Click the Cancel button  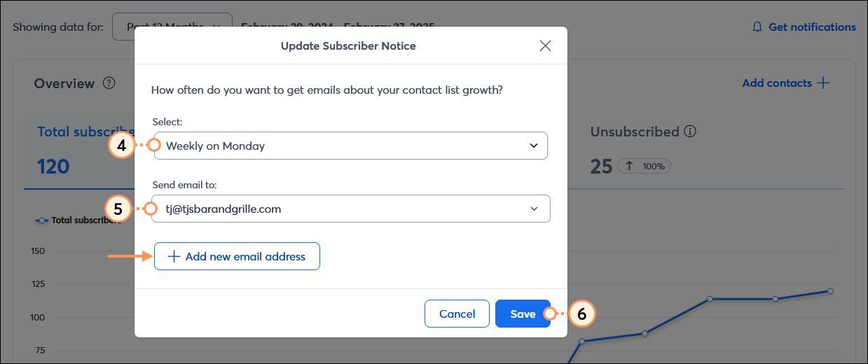pos(457,314)
